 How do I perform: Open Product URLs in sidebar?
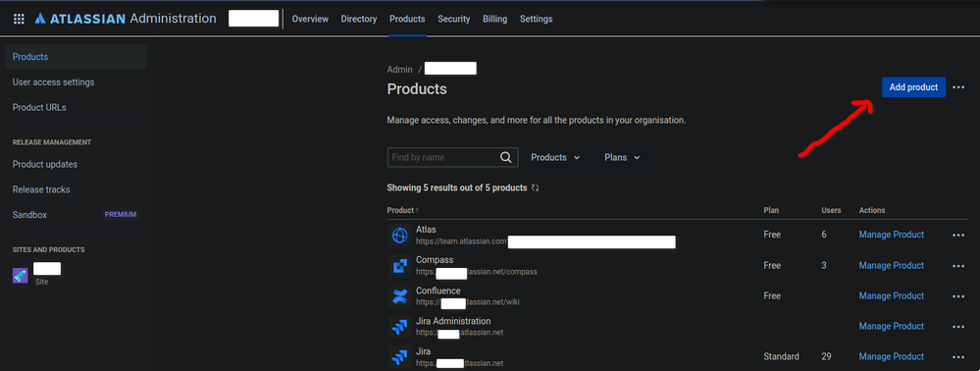[x=39, y=108]
